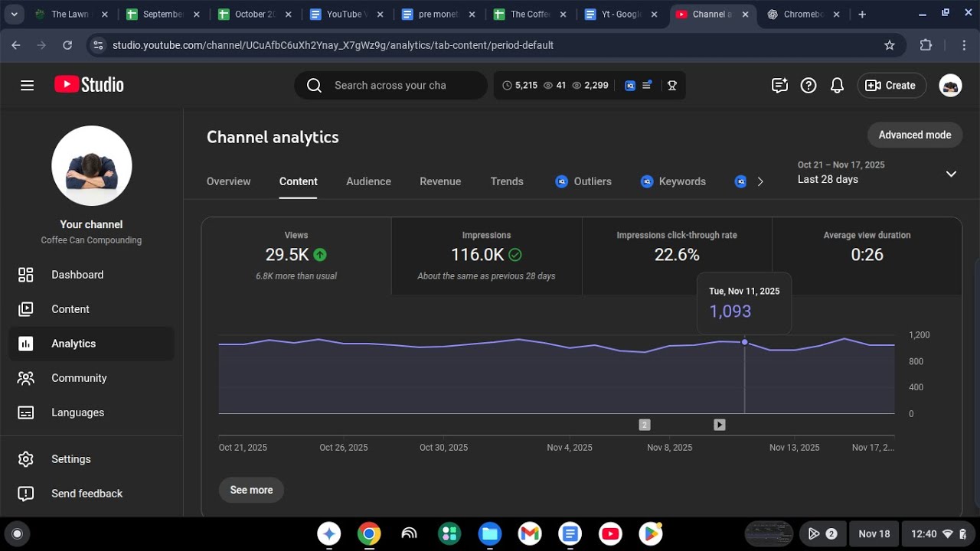Open Content in the sidebar

[x=92, y=309]
